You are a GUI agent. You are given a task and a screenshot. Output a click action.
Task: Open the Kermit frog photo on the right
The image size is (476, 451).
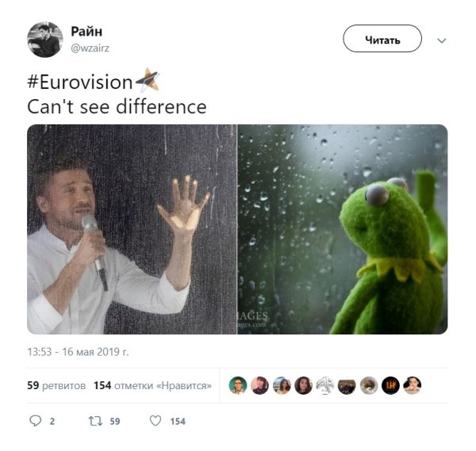pos(343,229)
